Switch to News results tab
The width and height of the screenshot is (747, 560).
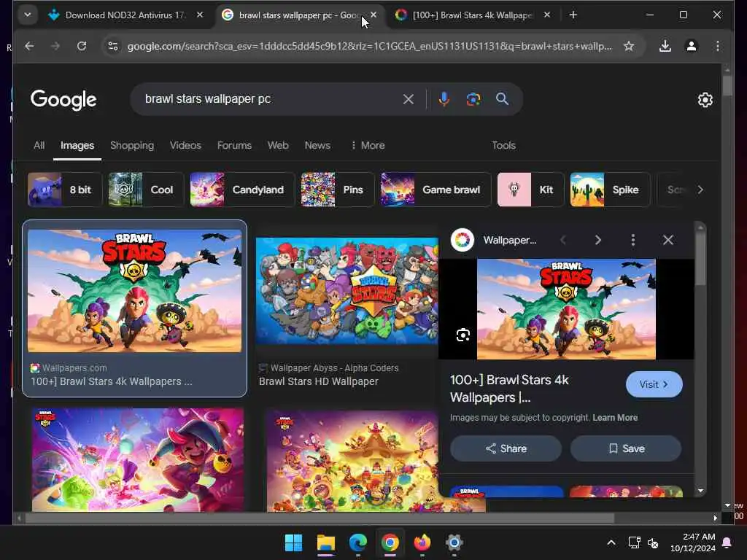tap(317, 145)
